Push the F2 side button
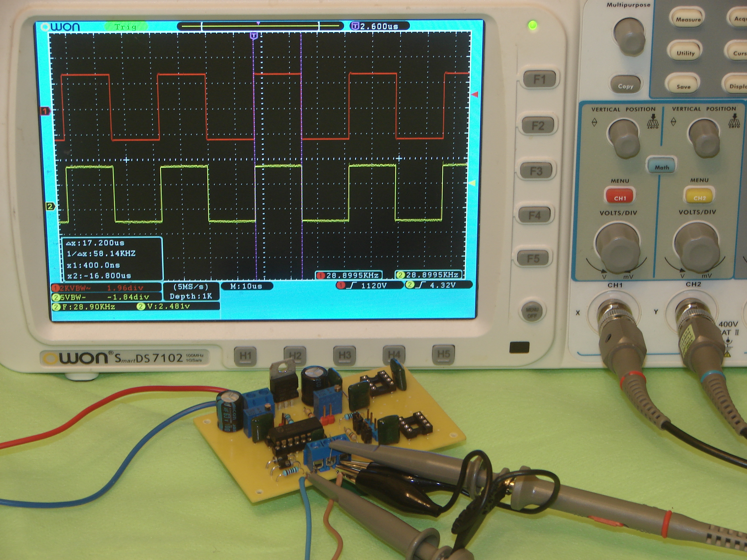Screen dimensions: 747x560 point(538,126)
